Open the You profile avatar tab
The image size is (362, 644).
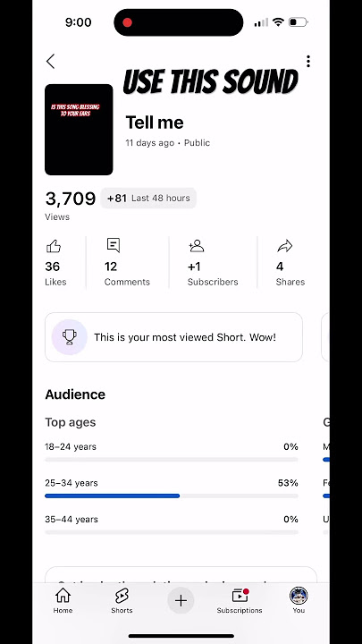click(x=299, y=600)
